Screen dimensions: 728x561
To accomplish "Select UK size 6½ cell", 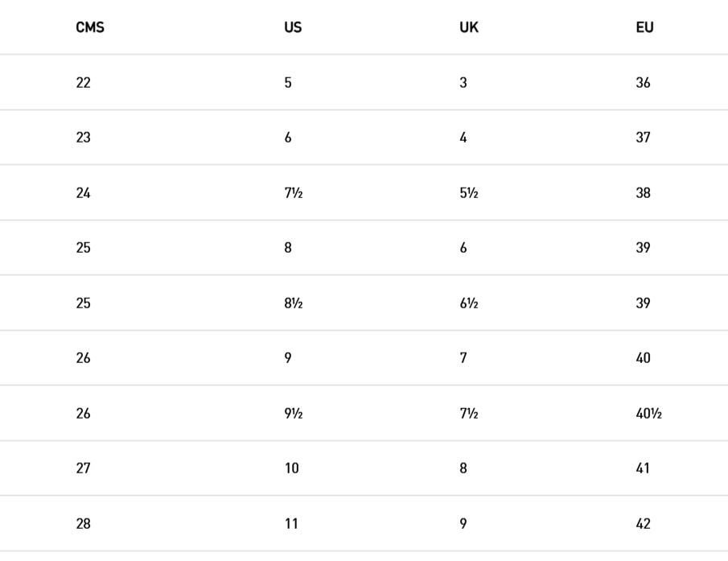I will tap(469, 303).
